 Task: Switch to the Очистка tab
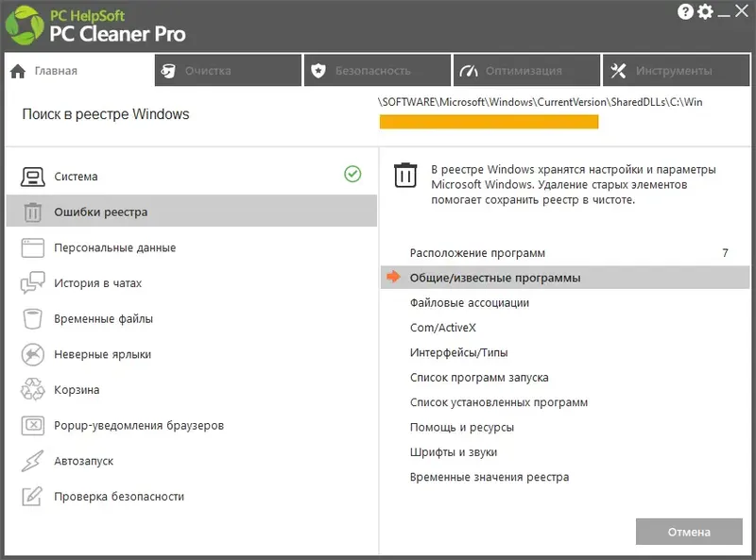227,70
